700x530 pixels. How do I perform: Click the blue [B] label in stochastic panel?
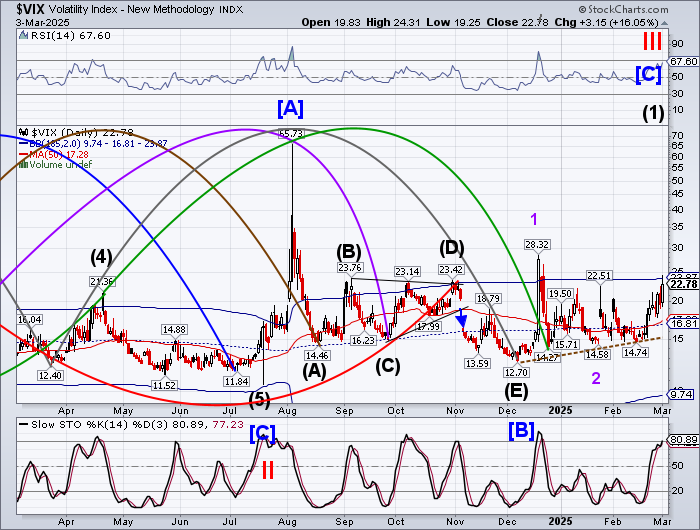tap(524, 430)
